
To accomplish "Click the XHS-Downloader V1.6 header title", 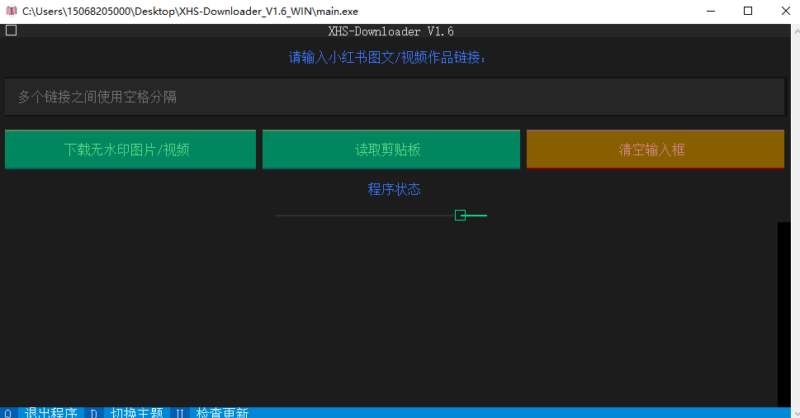I will 391,31.
